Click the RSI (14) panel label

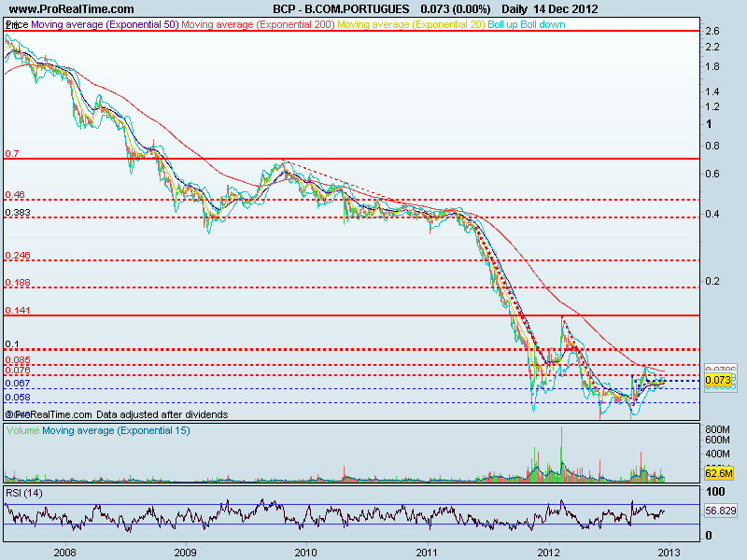click(x=24, y=493)
